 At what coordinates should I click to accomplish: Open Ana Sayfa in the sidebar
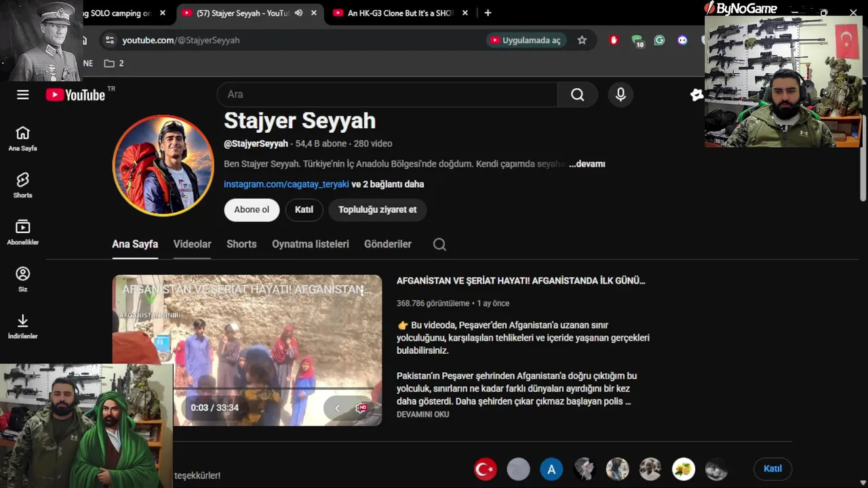pyautogui.click(x=23, y=138)
